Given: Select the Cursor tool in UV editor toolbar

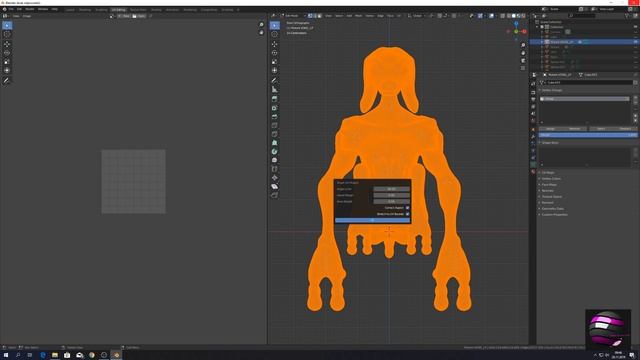Looking at the screenshot, I should click(7, 34).
